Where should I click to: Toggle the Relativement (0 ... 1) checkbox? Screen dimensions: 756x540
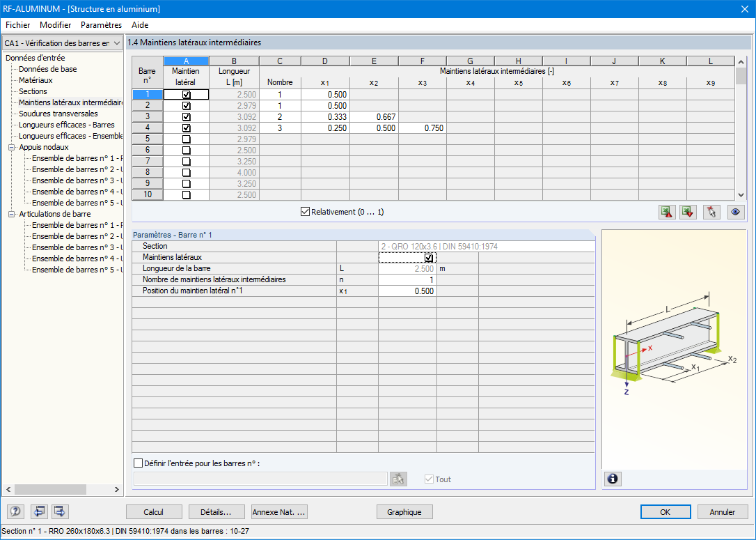click(x=305, y=212)
